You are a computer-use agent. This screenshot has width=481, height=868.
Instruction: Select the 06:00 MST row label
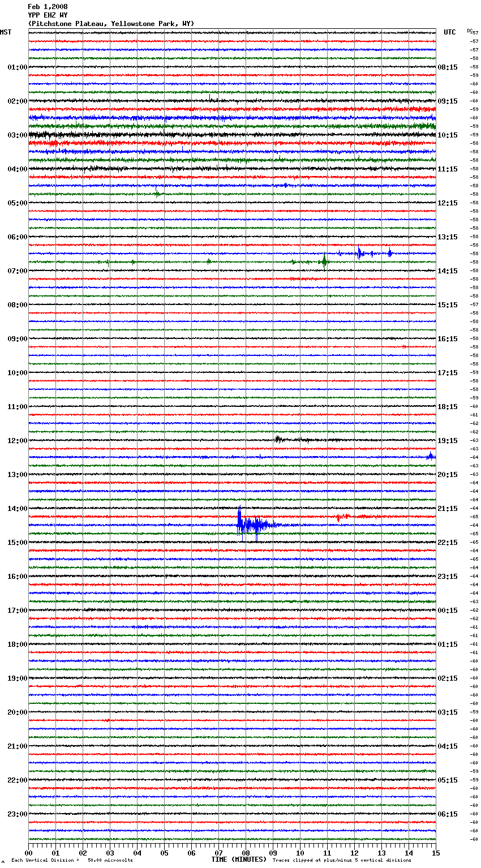tap(18, 237)
